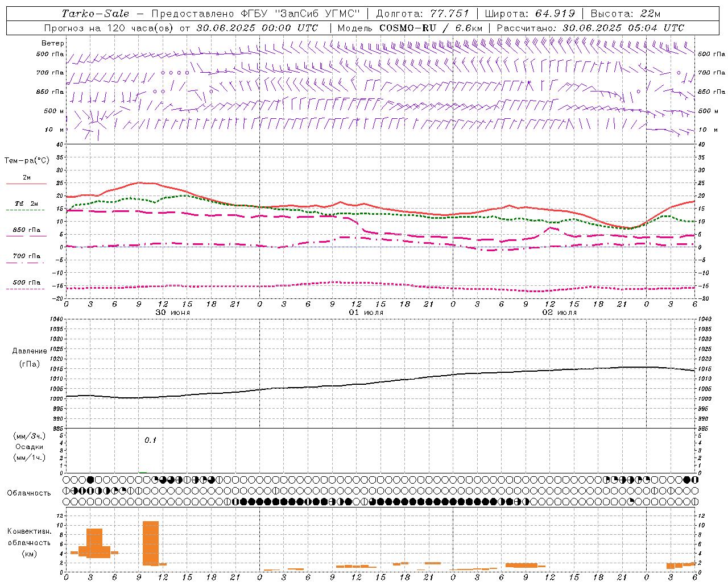Click the '850 гПа' entry in temperature legend
Image resolution: width=728 pixels, height=582 pixels.
click(26, 230)
